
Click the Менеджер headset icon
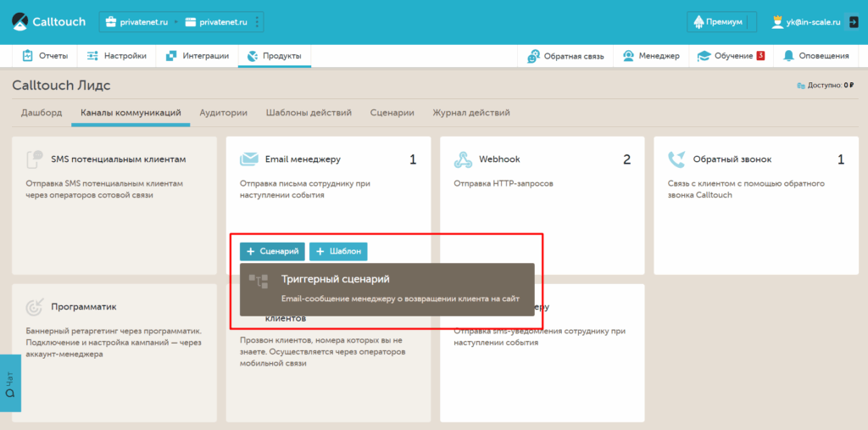click(x=628, y=56)
